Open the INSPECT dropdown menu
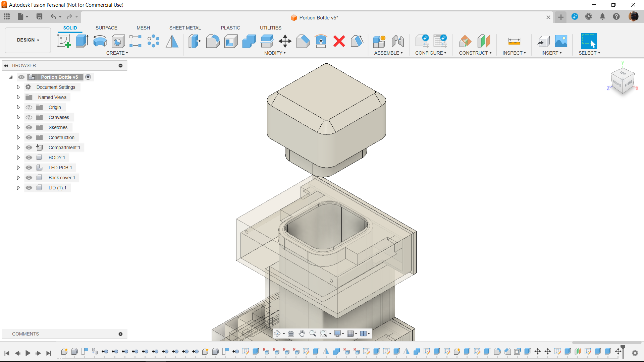 (514, 53)
